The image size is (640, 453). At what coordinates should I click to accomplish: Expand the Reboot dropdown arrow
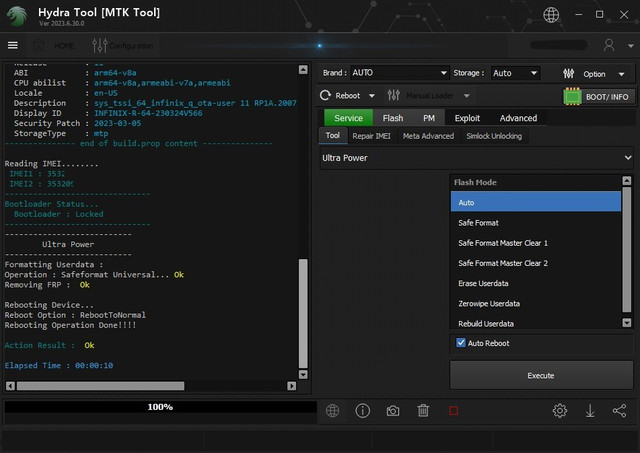tap(371, 96)
